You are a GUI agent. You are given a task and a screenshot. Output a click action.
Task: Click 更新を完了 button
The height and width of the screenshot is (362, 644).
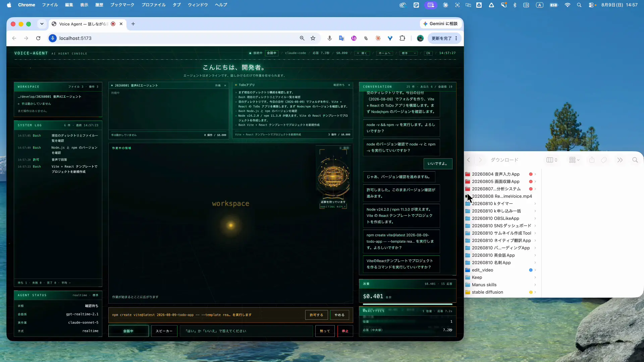click(441, 38)
